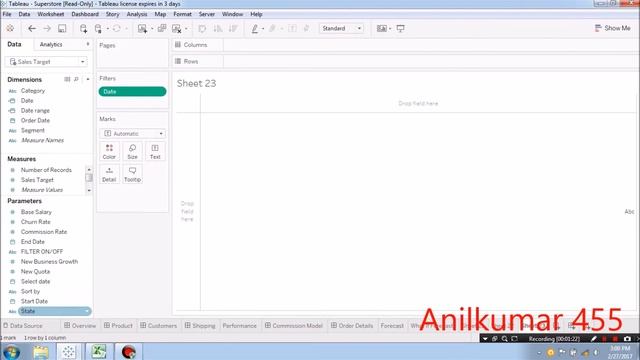This screenshot has width=640, height=360.
Task: Click the recorder camera snapshot icon
Action: 627,339
